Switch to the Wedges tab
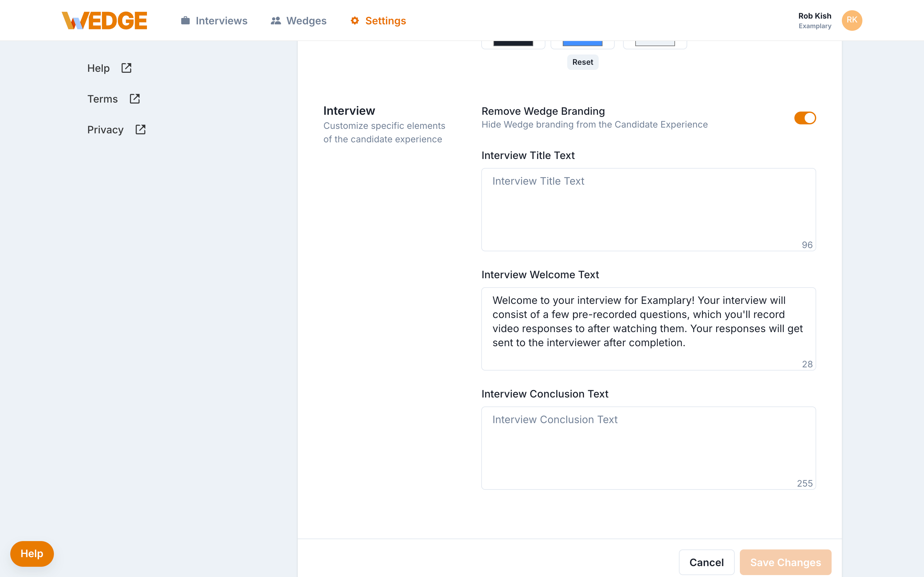Viewport: 924px width, 577px height. [x=306, y=21]
